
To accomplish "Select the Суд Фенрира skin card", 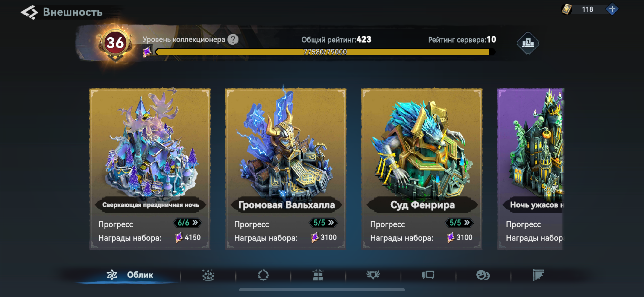I will [x=422, y=169].
